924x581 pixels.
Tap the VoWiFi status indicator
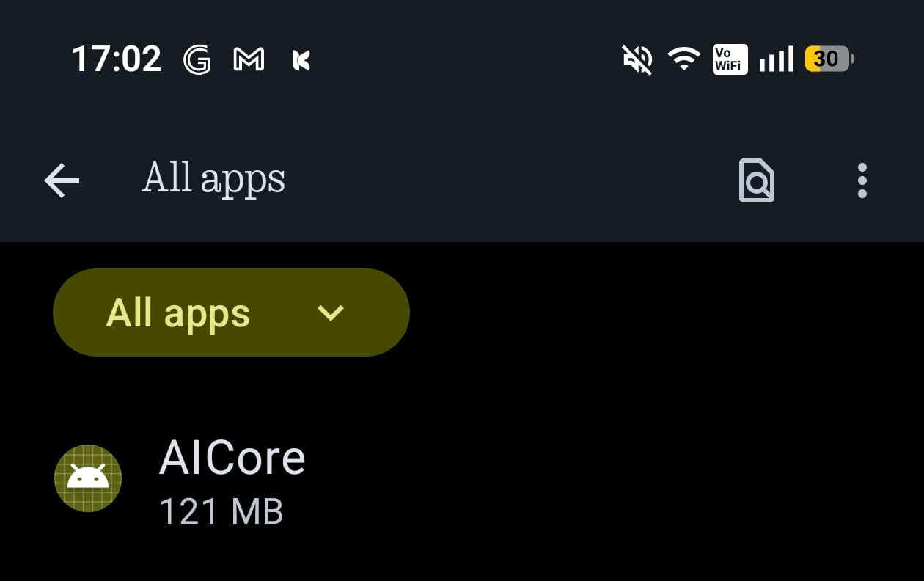(x=730, y=59)
